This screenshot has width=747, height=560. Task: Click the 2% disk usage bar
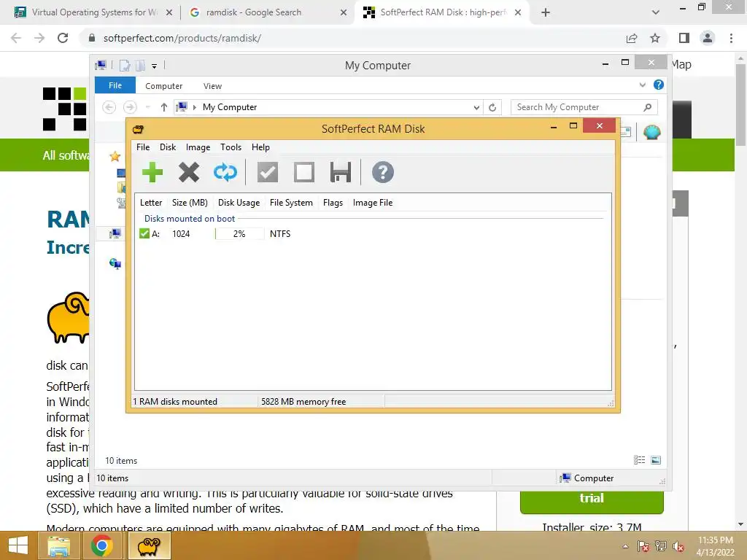239,234
